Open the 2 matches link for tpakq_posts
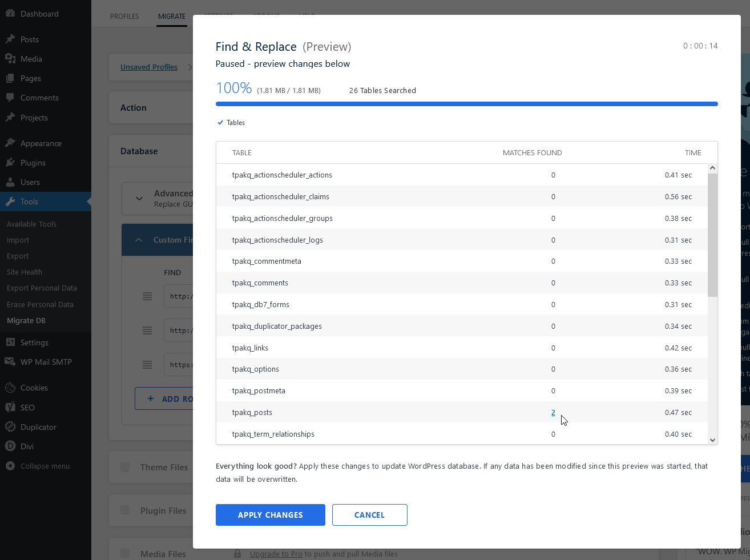 [x=553, y=413]
